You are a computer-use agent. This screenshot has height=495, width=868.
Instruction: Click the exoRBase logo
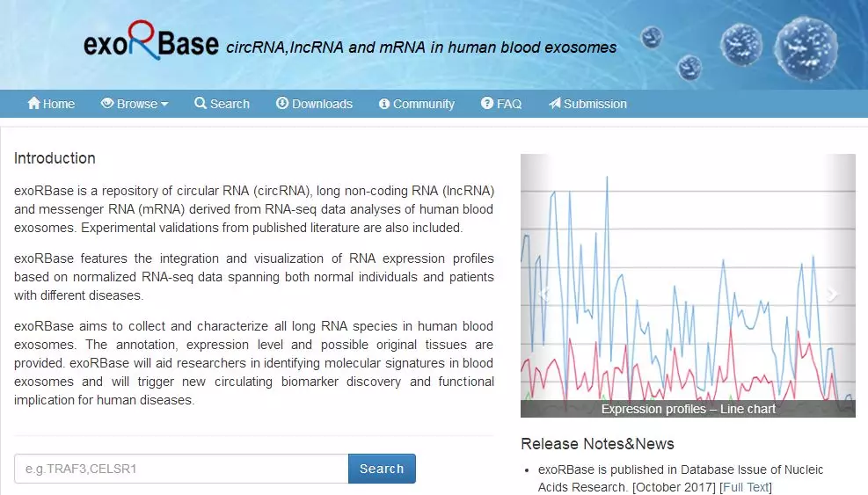(150, 41)
